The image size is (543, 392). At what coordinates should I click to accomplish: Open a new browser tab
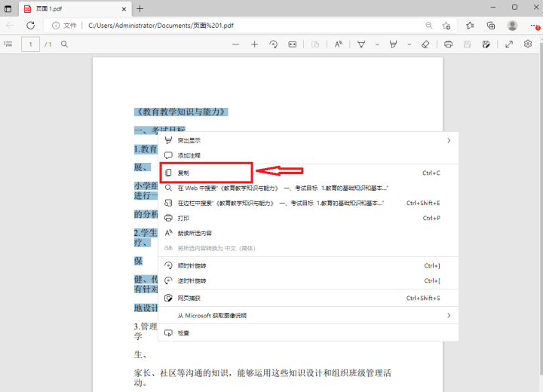140,8
